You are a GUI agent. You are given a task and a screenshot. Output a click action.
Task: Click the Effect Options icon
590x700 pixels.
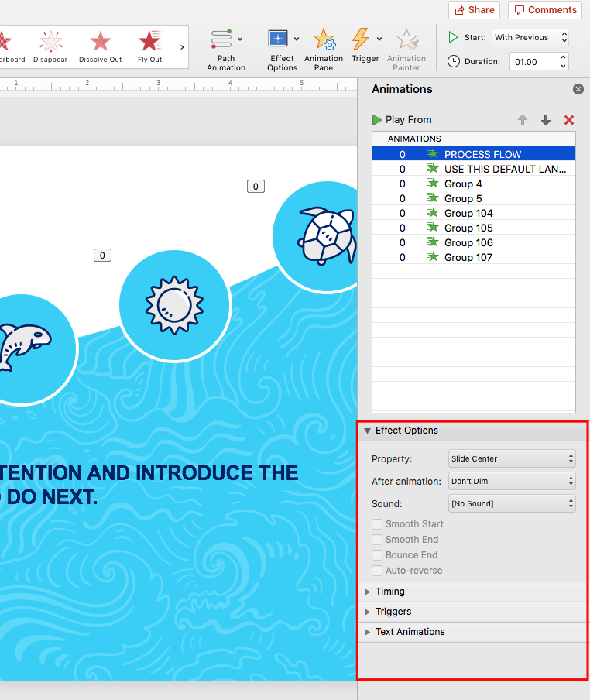click(279, 39)
